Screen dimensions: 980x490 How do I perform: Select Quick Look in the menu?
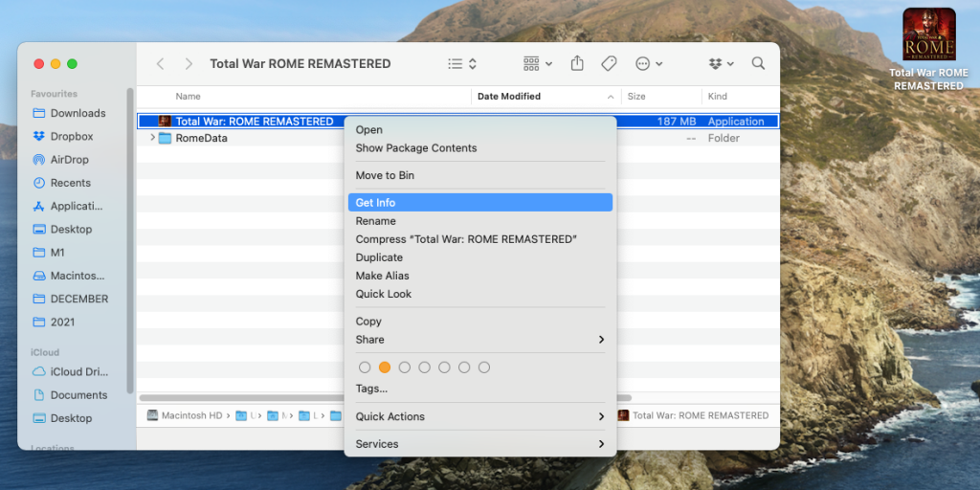[x=480, y=294]
